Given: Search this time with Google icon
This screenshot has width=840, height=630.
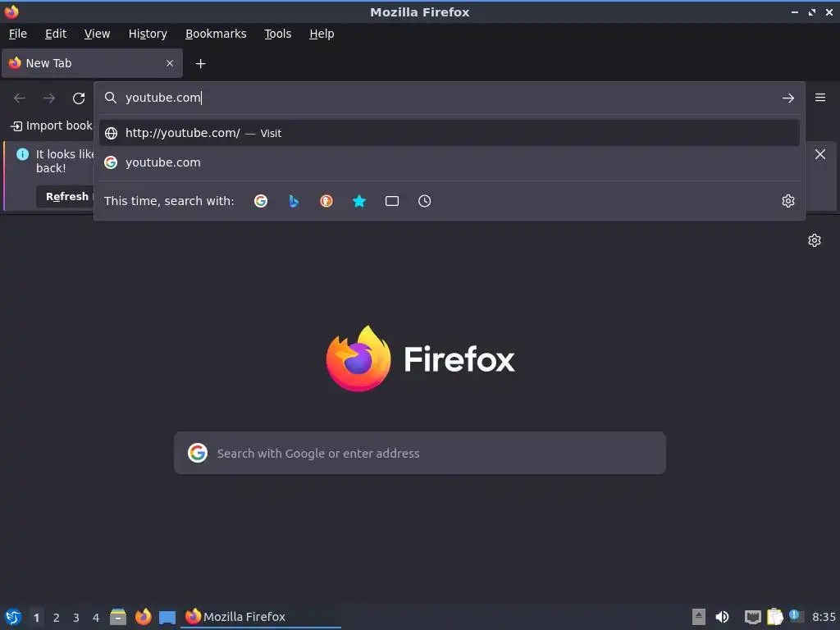Looking at the screenshot, I should [x=261, y=201].
